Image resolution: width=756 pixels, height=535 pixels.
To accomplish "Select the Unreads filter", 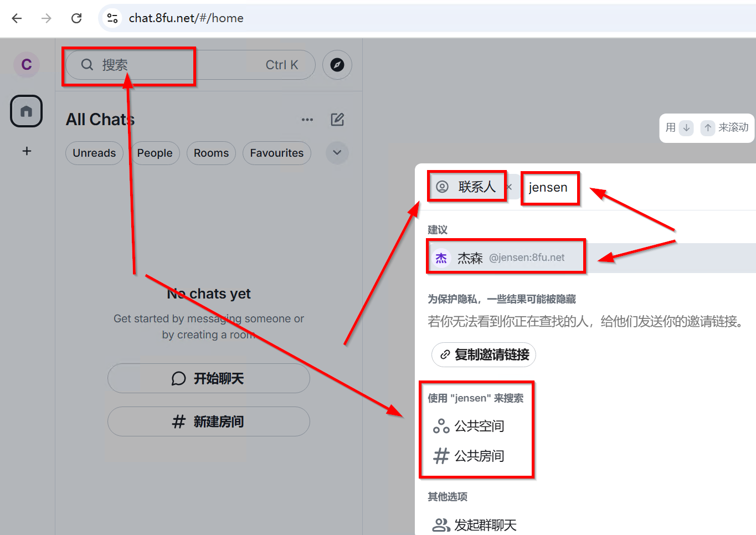I will tap(94, 153).
